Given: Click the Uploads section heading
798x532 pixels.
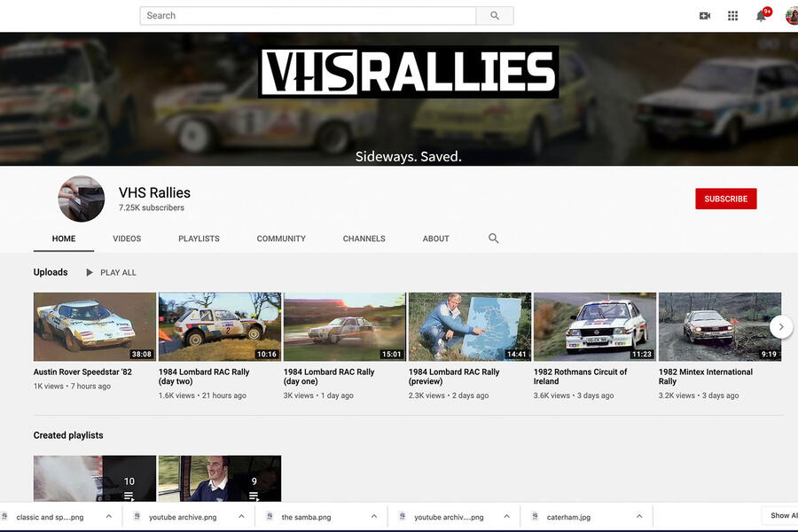Looking at the screenshot, I should click(51, 272).
